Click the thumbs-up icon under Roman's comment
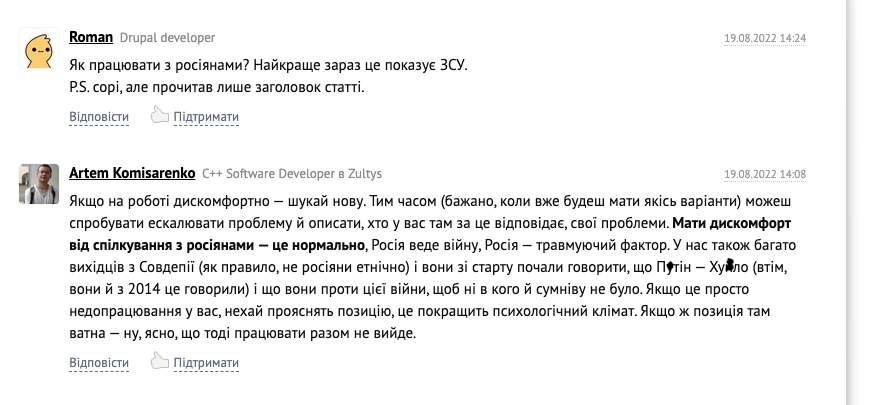The image size is (871, 405). [x=159, y=115]
